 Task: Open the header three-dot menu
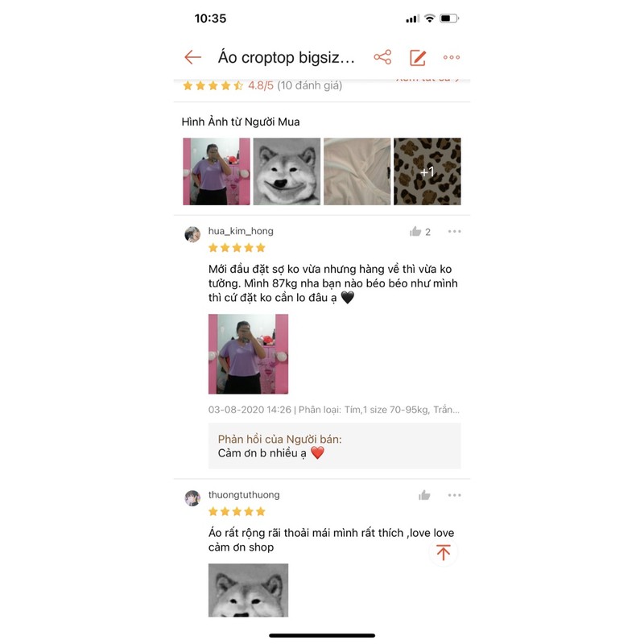click(452, 57)
